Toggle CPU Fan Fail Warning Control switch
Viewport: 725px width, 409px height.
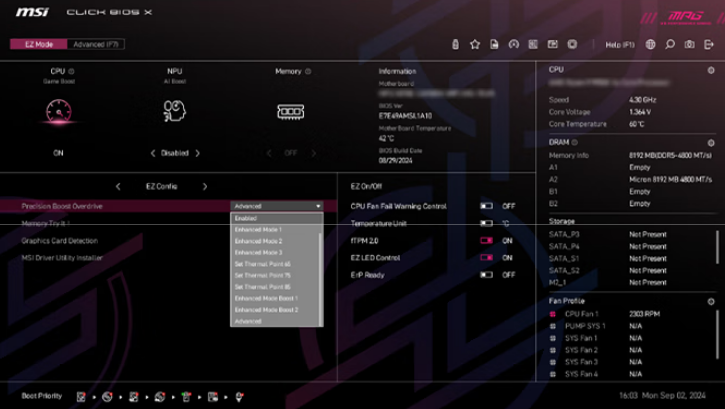click(486, 206)
